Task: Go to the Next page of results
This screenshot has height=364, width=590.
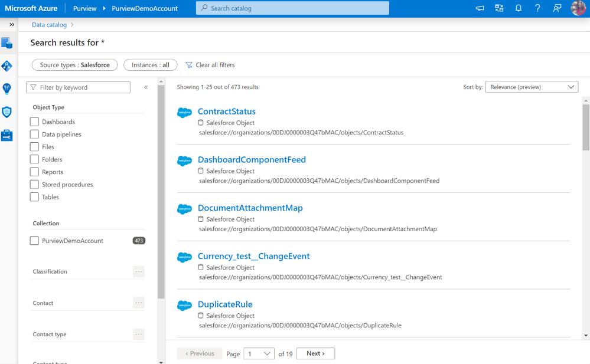Action: [316, 353]
